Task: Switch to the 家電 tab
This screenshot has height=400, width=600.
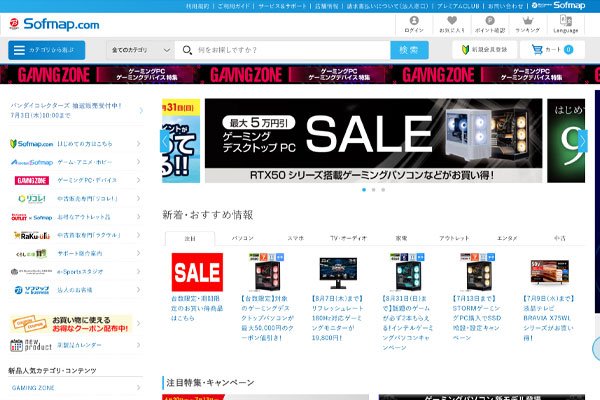Action: [x=401, y=238]
